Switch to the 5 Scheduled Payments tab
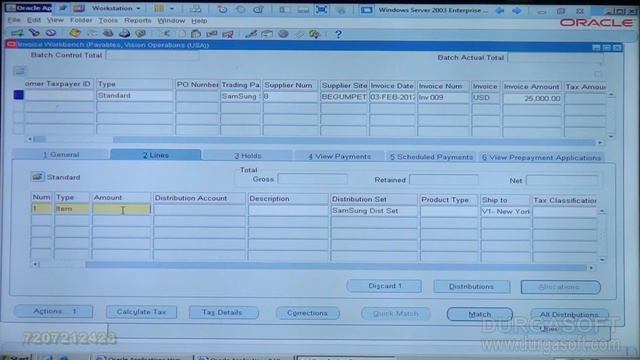Viewport: 640px width, 360px height. click(x=431, y=157)
